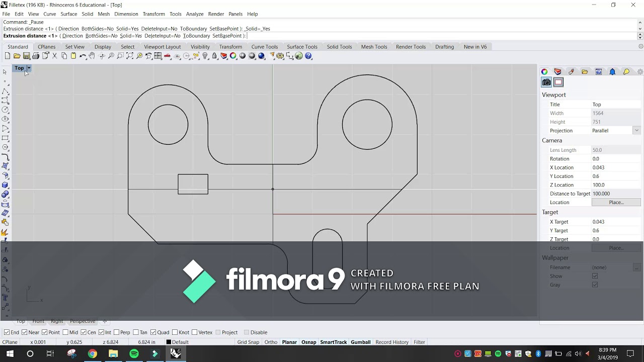644x362 pixels.
Task: Create a new file with the New icon
Action: coord(8,56)
